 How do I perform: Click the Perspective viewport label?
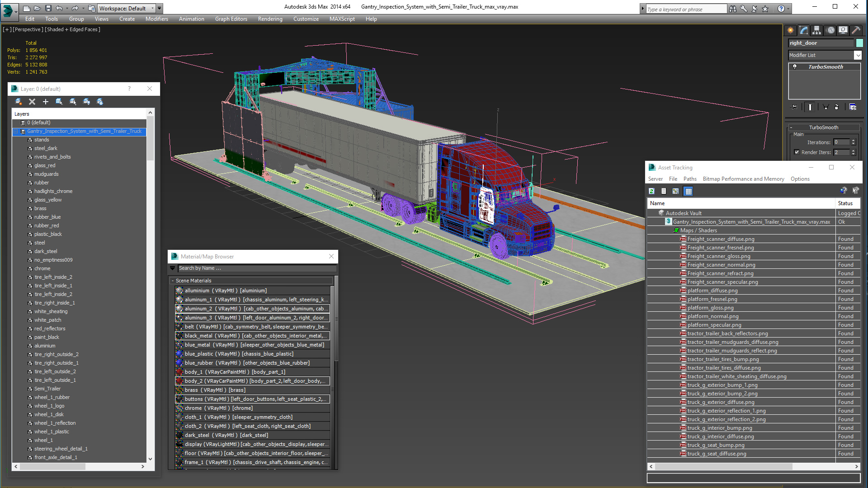pos(28,29)
